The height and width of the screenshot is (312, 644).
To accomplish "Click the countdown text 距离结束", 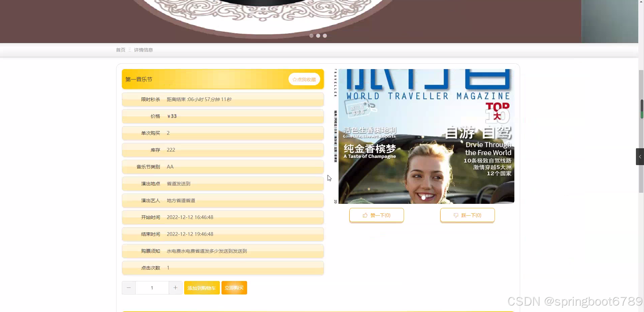I will (199, 99).
